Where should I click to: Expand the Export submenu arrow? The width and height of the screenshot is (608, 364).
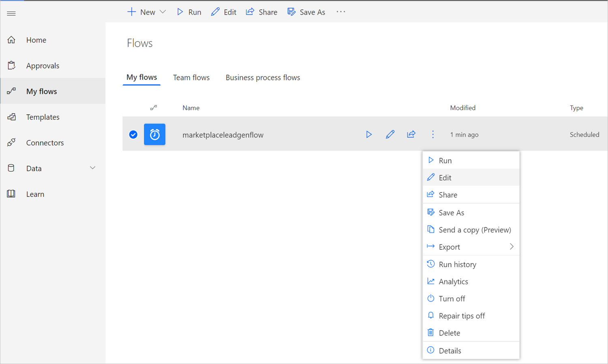pos(512,247)
